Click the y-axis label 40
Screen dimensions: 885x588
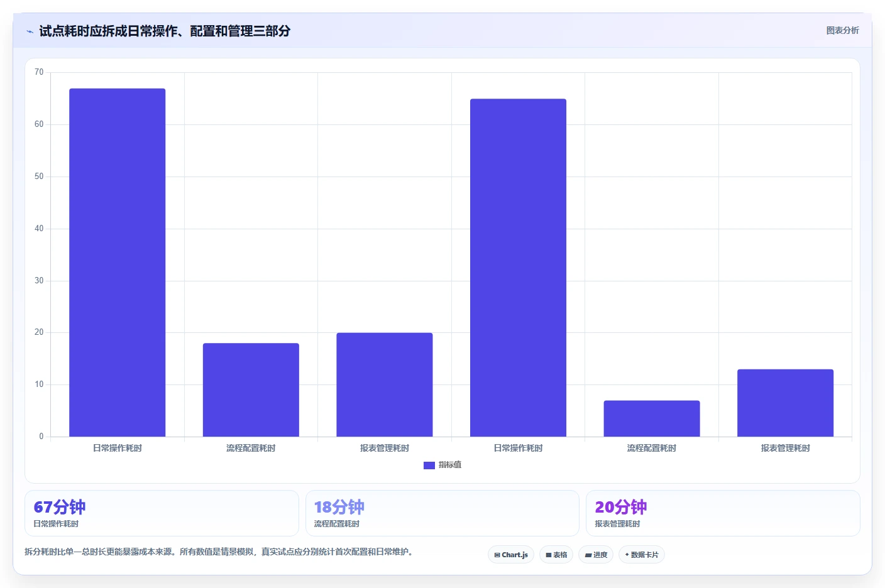(x=39, y=229)
